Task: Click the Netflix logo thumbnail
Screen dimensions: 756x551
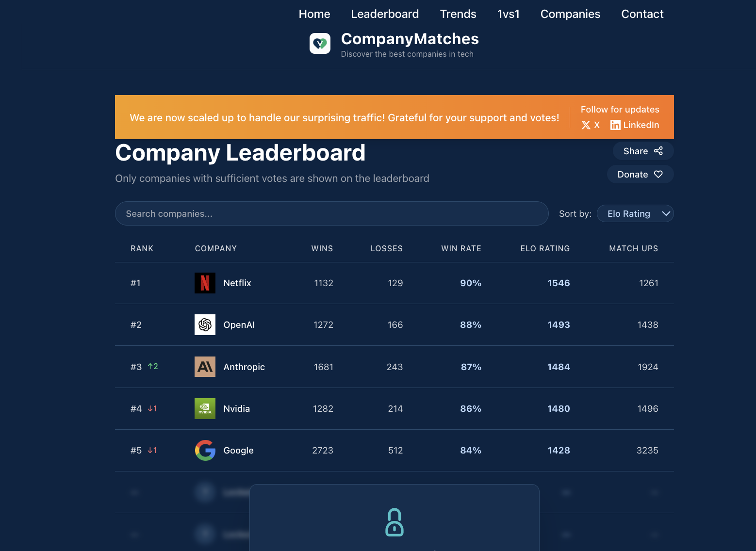Action: coord(205,283)
